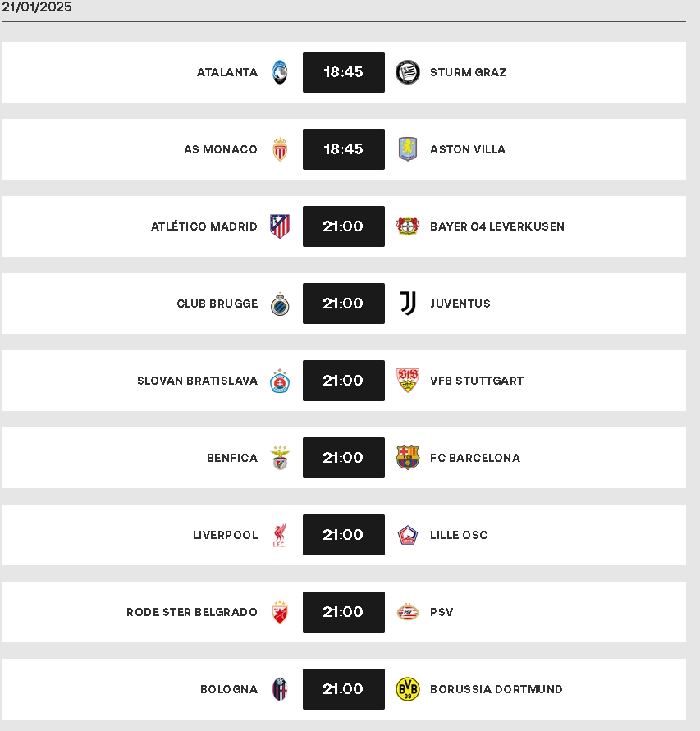This screenshot has height=731, width=700.
Task: Open the Slovan Bratislava team name
Action: pos(197,381)
